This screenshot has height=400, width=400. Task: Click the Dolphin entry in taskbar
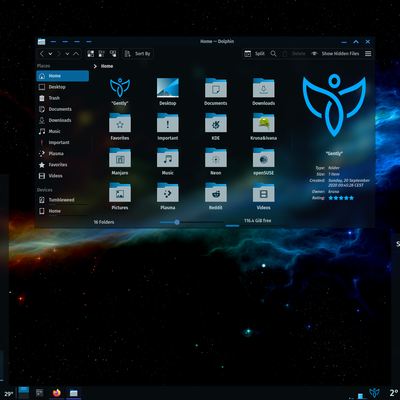(x=74, y=393)
